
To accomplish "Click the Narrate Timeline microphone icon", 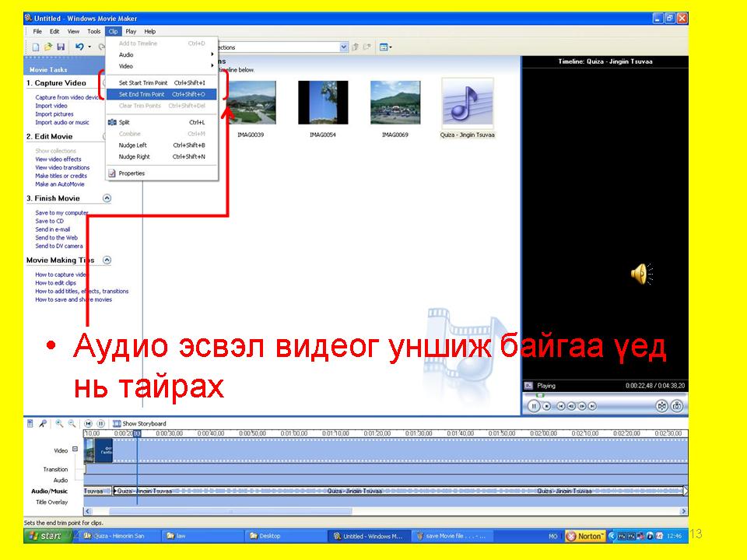I will pos(43,424).
